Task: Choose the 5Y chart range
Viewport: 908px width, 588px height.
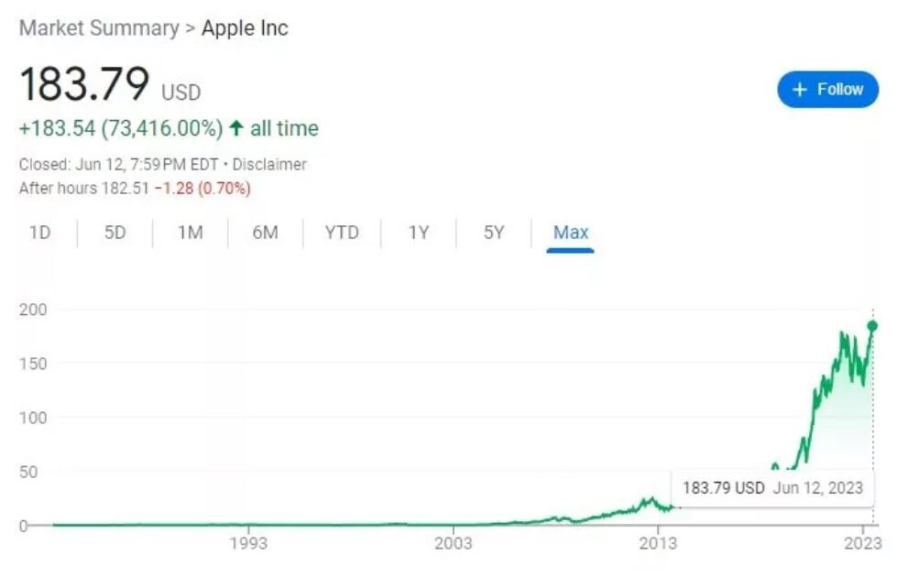Action: pos(494,233)
